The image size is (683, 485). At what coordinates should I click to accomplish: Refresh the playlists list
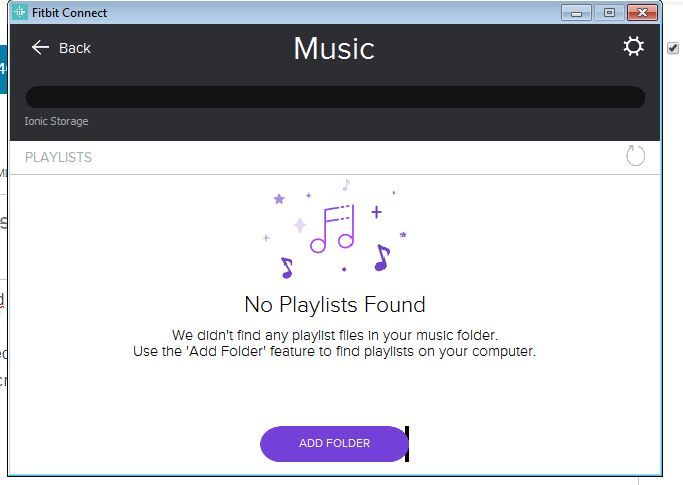(x=635, y=156)
